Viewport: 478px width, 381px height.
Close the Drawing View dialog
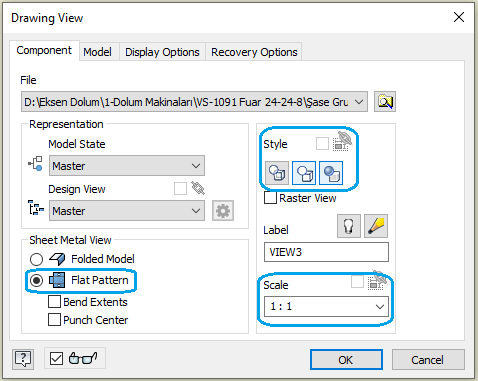pos(459,17)
